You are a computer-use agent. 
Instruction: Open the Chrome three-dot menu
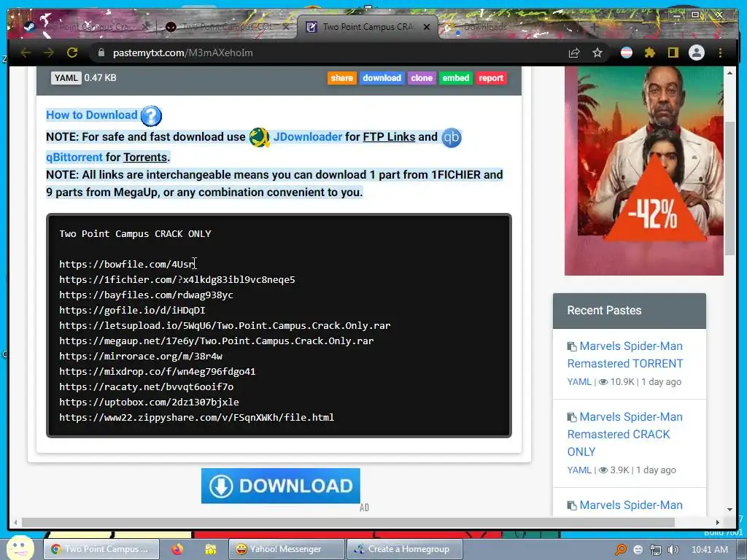point(720,52)
